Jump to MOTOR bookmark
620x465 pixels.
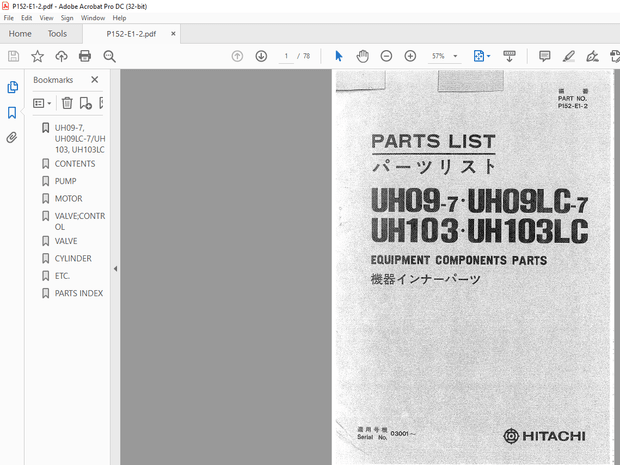[x=68, y=198]
